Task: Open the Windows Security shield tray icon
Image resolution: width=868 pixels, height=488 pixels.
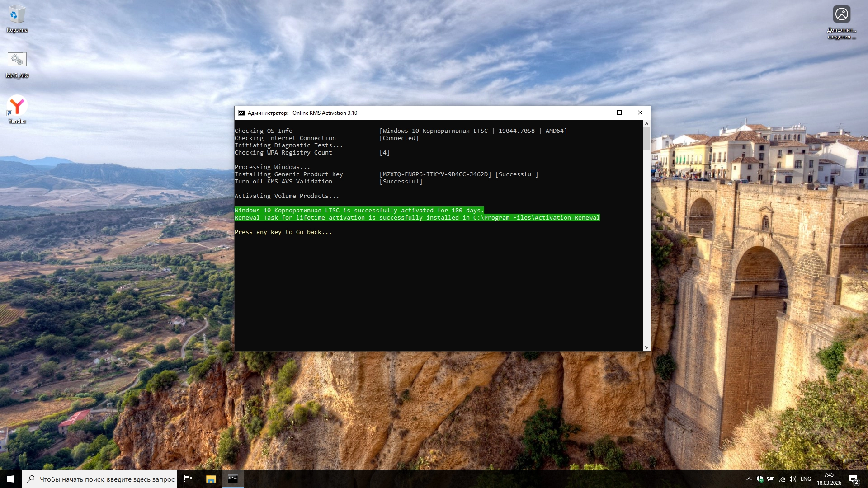Action: (x=760, y=479)
